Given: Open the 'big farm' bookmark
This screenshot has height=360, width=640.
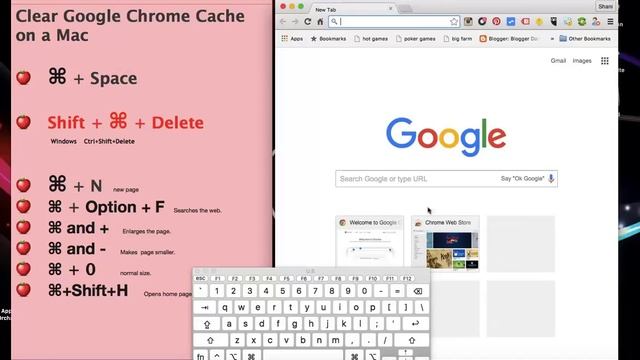Looking at the screenshot, I should (458, 39).
